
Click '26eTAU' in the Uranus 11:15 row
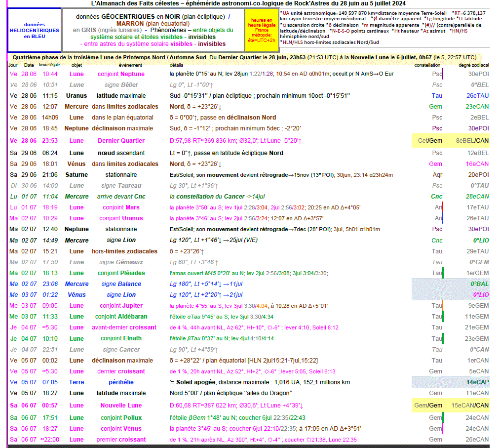tap(477, 95)
